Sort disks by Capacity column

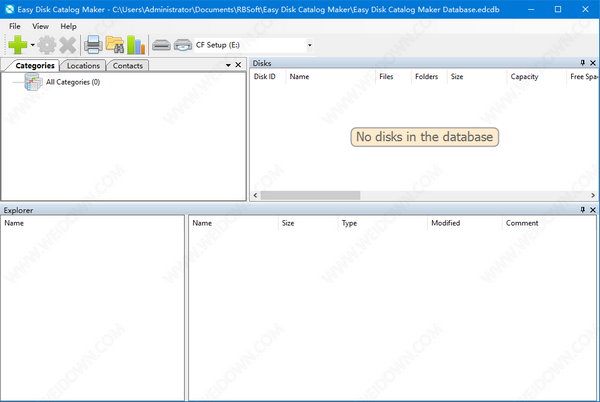click(536, 76)
